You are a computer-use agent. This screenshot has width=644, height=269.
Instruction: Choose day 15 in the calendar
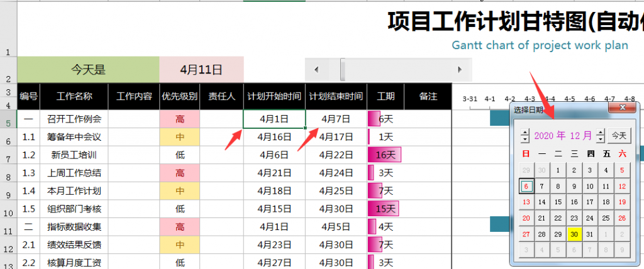coord(558,202)
